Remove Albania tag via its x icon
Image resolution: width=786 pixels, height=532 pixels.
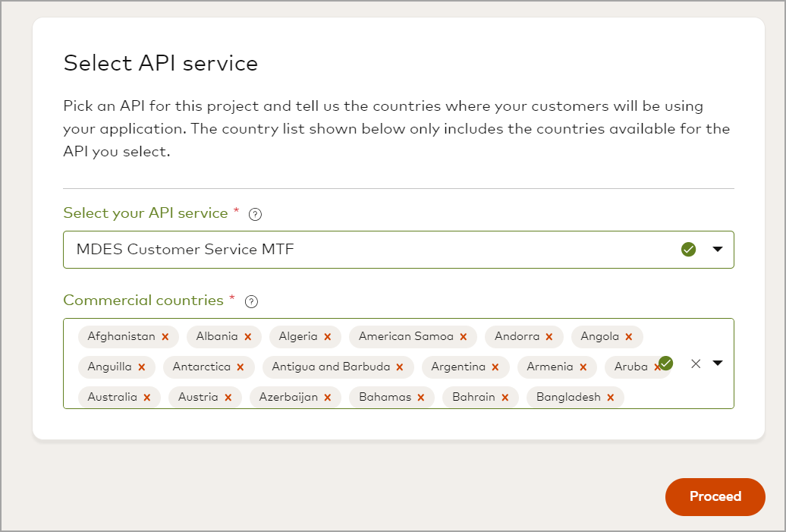pos(247,337)
